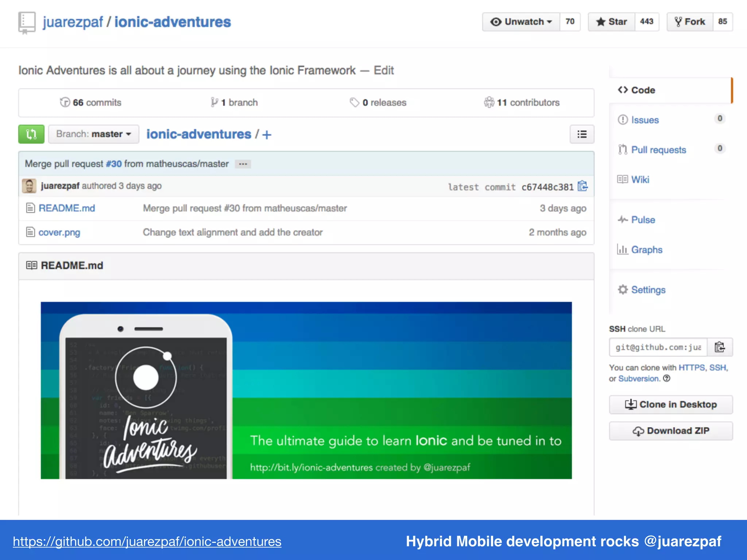The height and width of the screenshot is (560, 747).
Task: Open the README.md file
Action: tap(67, 208)
